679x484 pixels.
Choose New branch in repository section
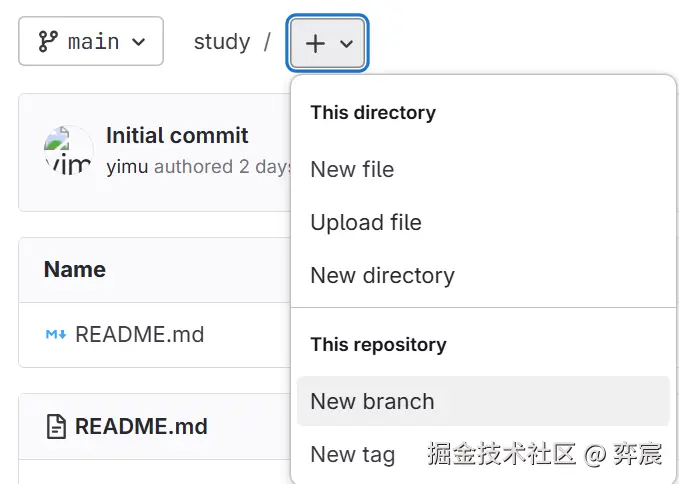pyautogui.click(x=372, y=401)
